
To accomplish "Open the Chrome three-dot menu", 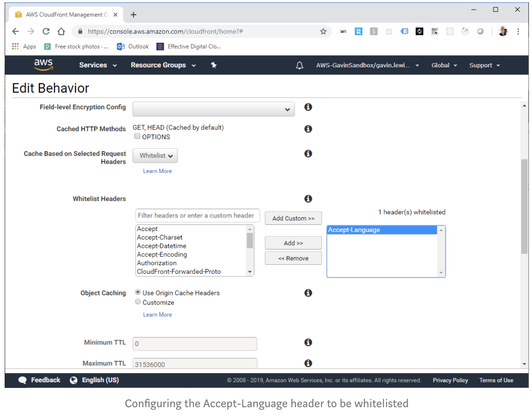I will coord(518,31).
